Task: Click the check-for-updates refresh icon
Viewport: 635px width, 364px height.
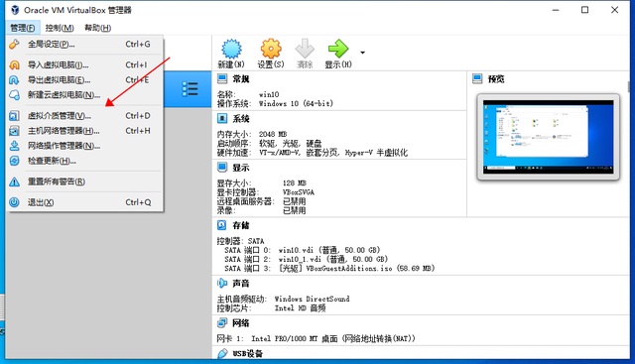Action: click(x=14, y=161)
